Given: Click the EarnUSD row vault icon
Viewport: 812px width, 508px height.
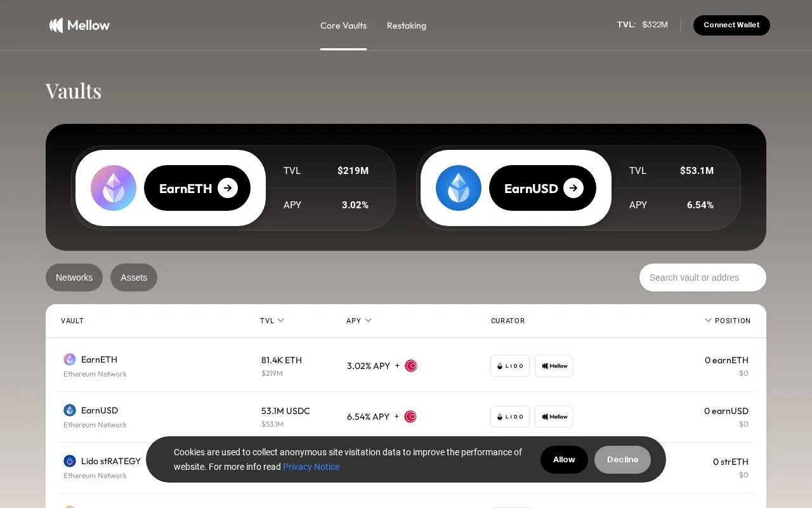Looking at the screenshot, I should pos(70,410).
